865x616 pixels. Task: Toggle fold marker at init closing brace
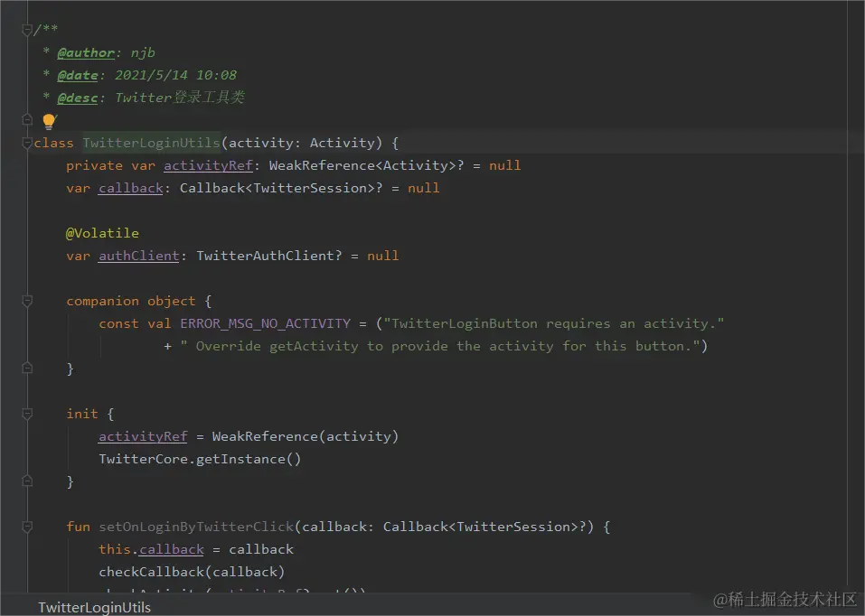(x=26, y=481)
